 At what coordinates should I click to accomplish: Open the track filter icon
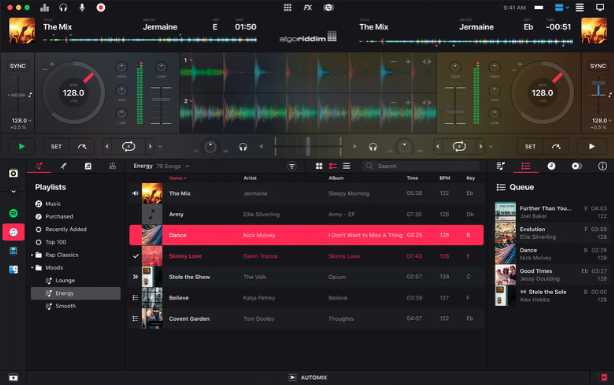(x=292, y=166)
